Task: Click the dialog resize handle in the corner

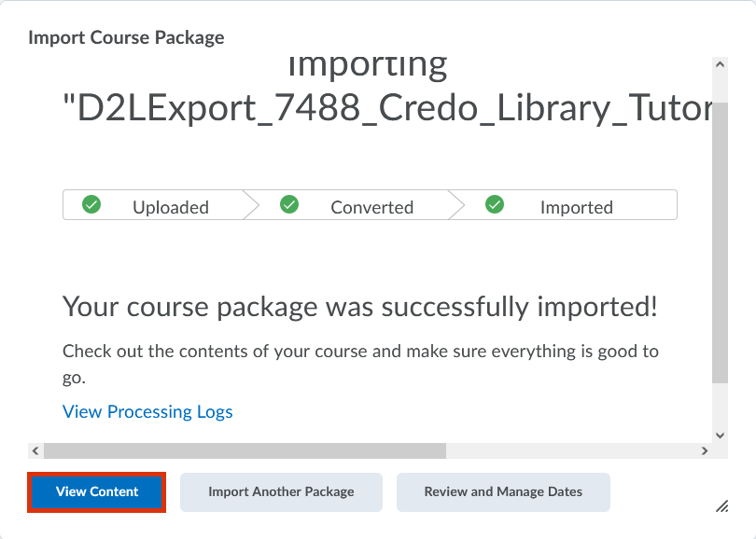Action: (x=721, y=505)
